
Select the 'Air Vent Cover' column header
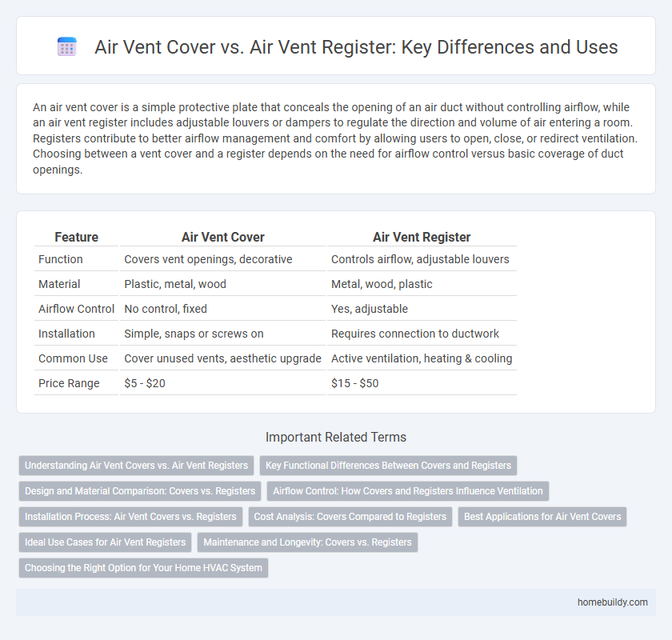point(222,238)
